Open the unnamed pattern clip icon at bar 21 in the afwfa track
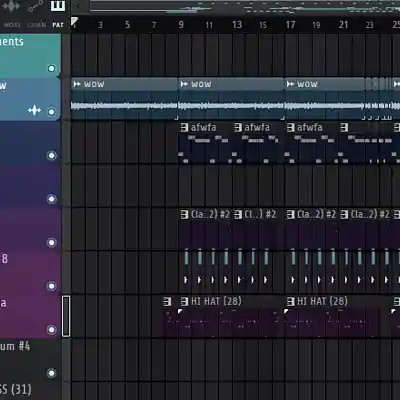This screenshot has width=400, height=400. coord(344,127)
